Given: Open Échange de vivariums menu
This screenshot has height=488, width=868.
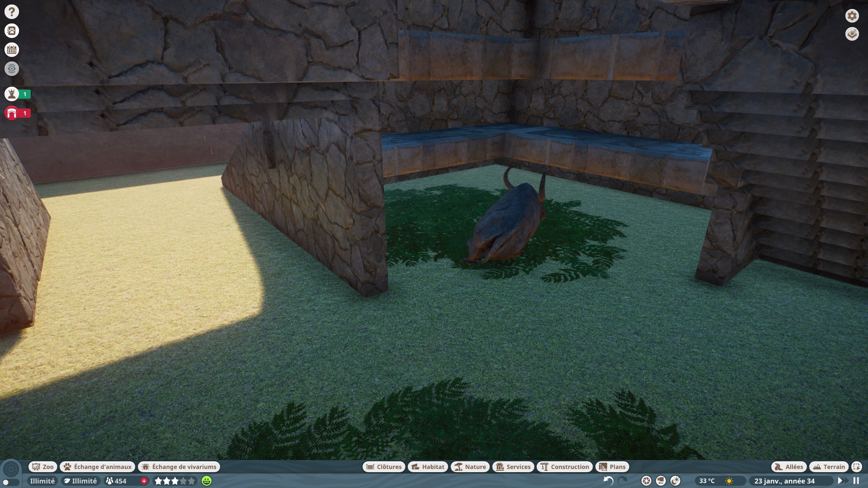Looking at the screenshot, I should click(179, 467).
